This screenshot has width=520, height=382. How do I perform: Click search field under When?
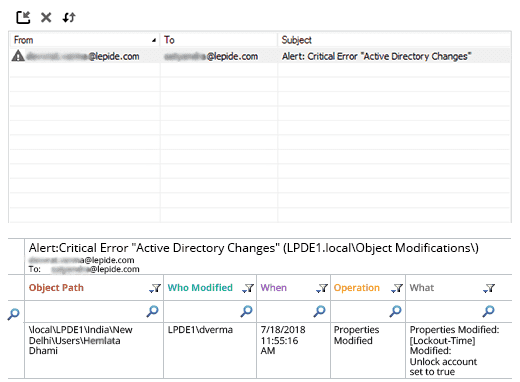293,311
